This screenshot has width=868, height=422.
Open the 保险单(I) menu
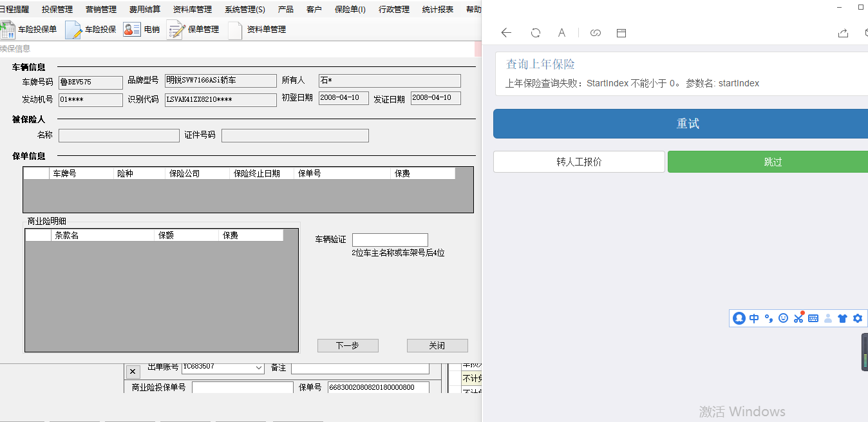click(350, 10)
